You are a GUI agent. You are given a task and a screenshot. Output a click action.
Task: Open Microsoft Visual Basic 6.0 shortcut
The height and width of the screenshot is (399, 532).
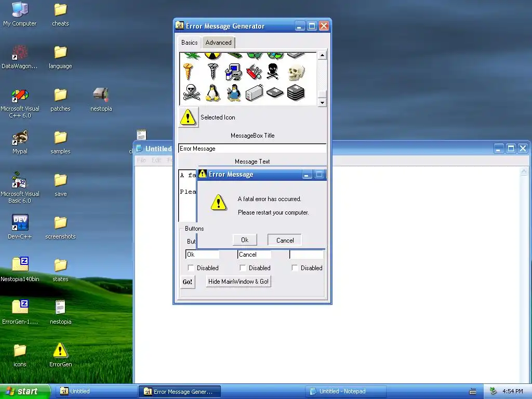20,188
